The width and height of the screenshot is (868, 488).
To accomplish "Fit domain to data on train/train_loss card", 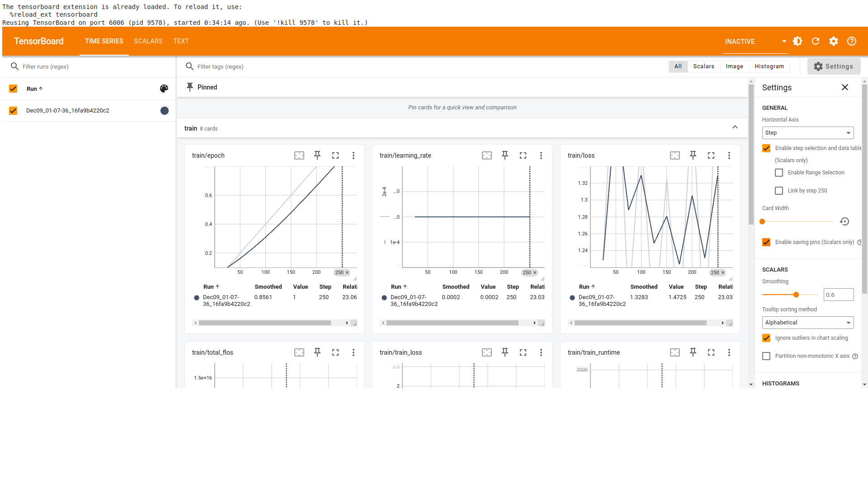I will [x=487, y=352].
